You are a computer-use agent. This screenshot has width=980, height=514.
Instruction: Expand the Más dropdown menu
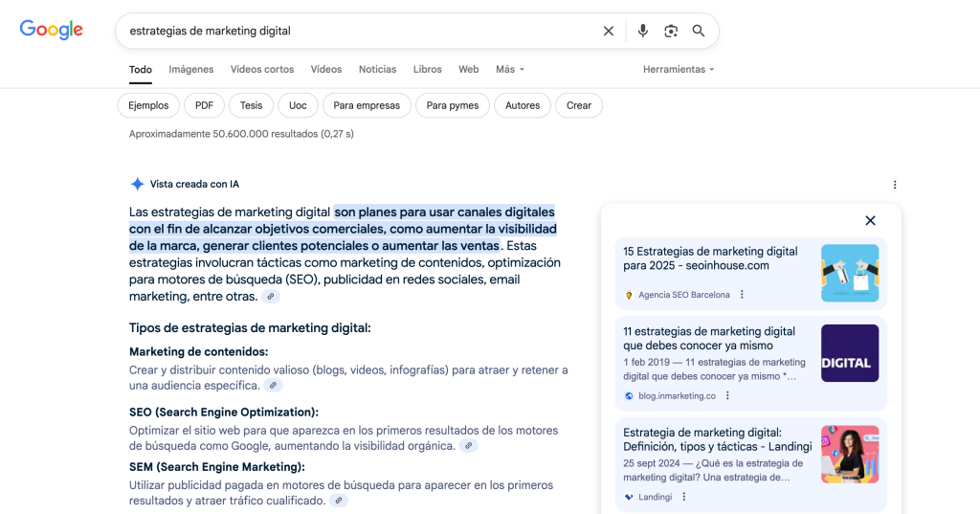pyautogui.click(x=509, y=69)
